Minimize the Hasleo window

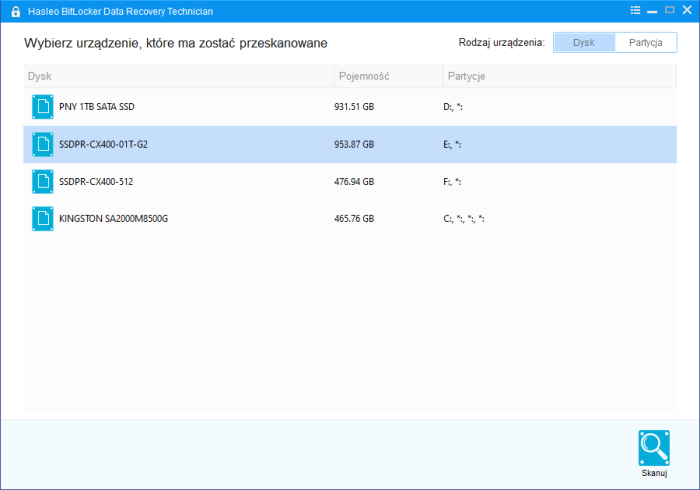pyautogui.click(x=652, y=11)
